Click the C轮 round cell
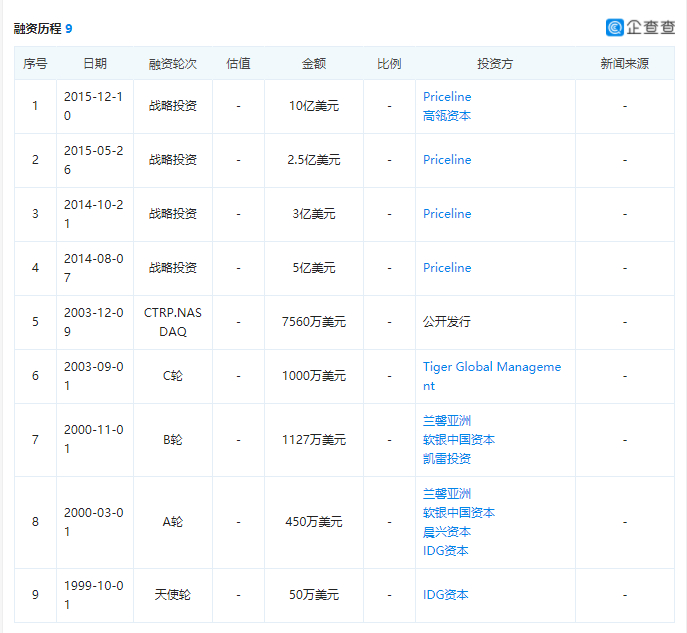The width and height of the screenshot is (687, 633). [x=173, y=376]
